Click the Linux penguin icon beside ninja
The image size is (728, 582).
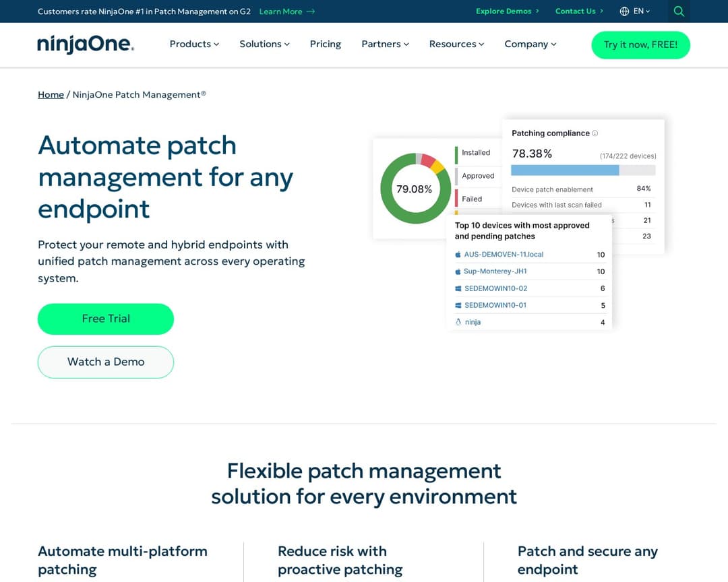click(458, 322)
